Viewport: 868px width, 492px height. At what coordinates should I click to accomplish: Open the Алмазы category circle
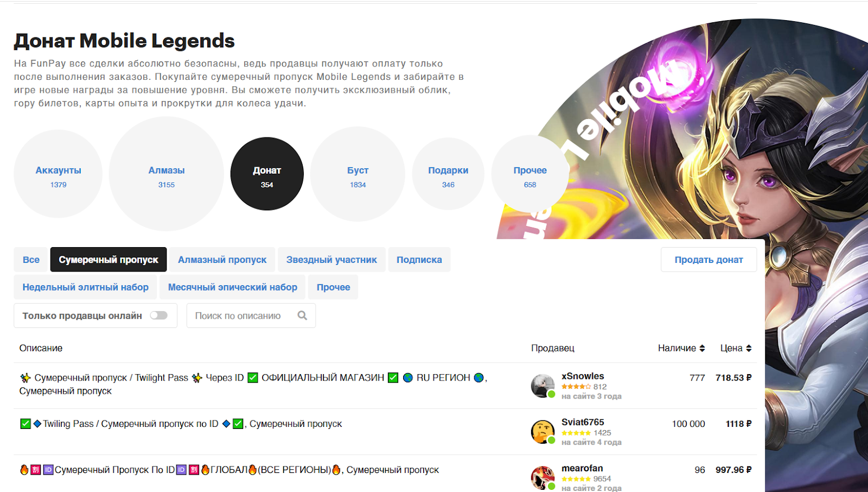[167, 174]
